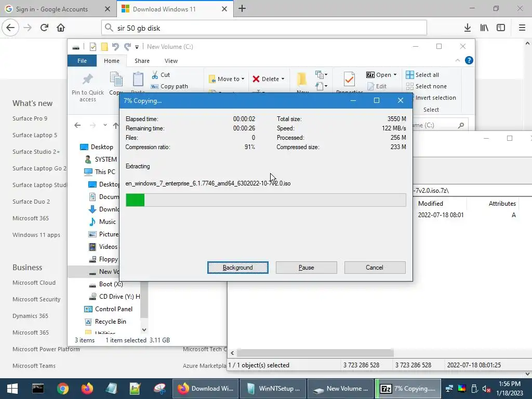Click Select all in ribbon
Screen dimensions: 532x399
click(x=422, y=75)
